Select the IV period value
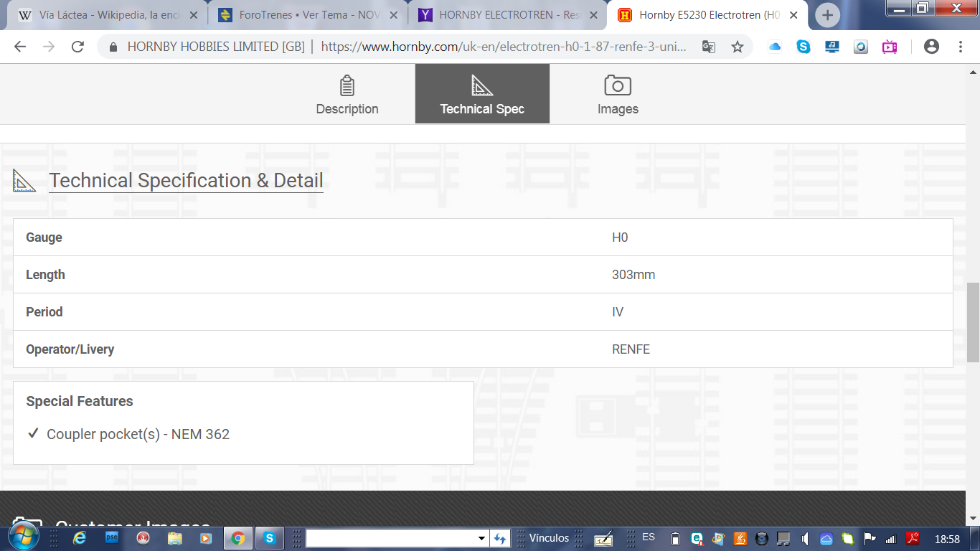 point(618,312)
